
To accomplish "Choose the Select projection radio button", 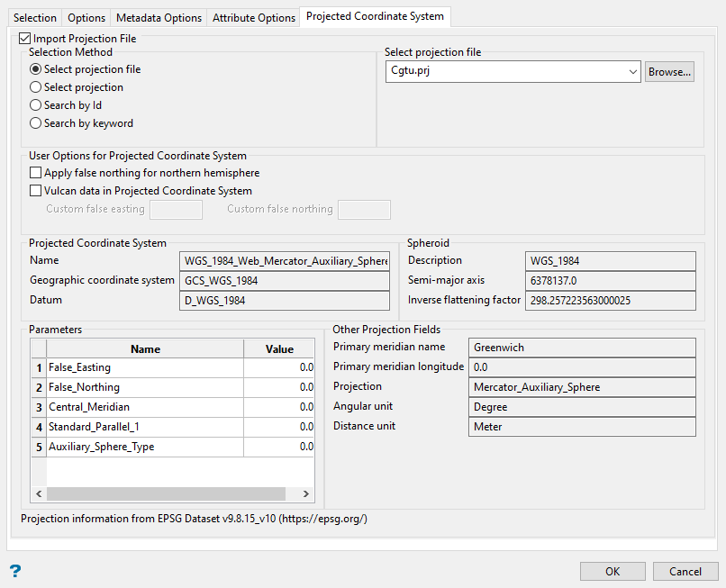I will click(36, 87).
